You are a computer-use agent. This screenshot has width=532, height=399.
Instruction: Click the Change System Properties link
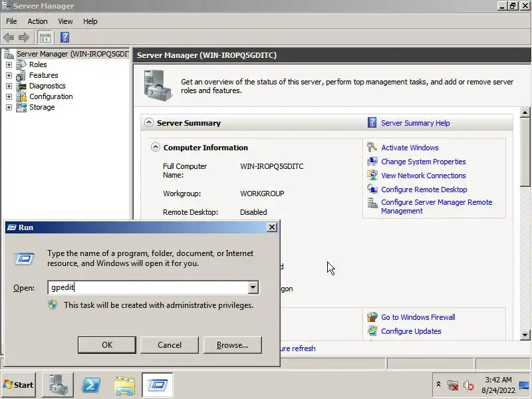(423, 162)
